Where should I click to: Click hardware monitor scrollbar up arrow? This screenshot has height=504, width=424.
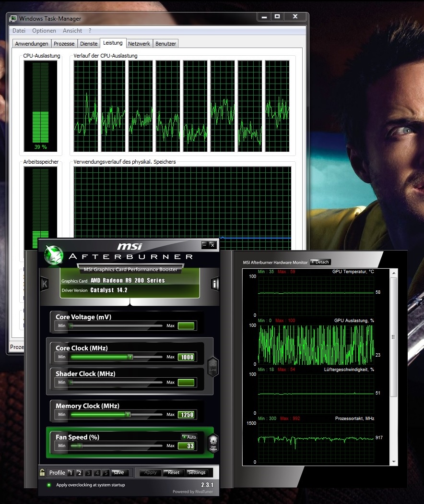(x=394, y=273)
